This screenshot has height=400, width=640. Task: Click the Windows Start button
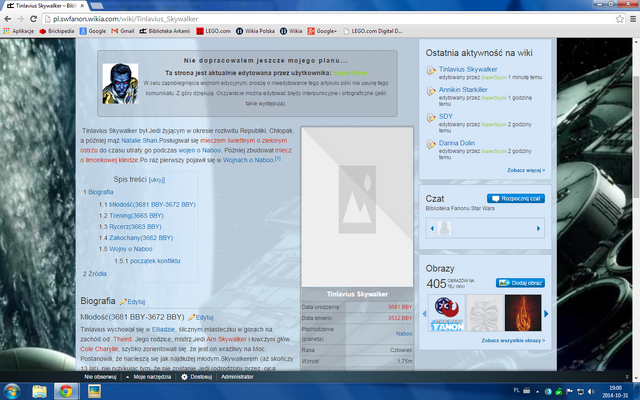(11, 391)
